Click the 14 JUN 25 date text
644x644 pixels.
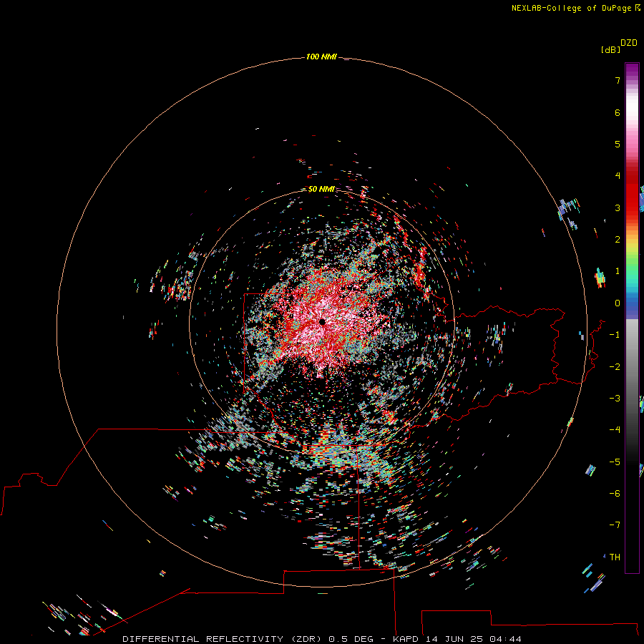click(456, 639)
